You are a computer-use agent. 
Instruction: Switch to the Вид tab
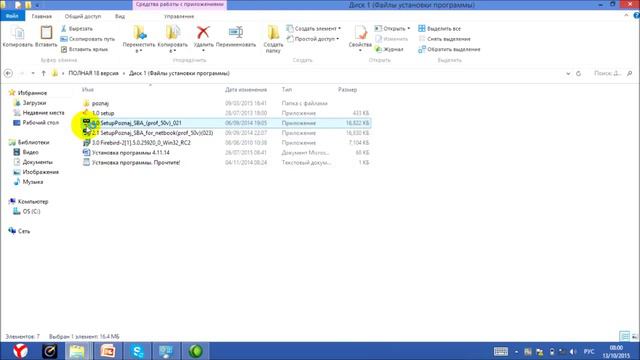120,16
